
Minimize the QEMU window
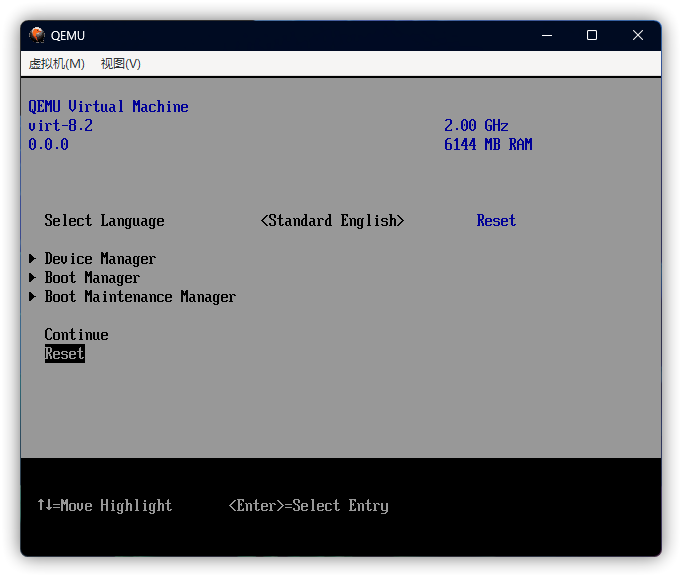pyautogui.click(x=547, y=35)
